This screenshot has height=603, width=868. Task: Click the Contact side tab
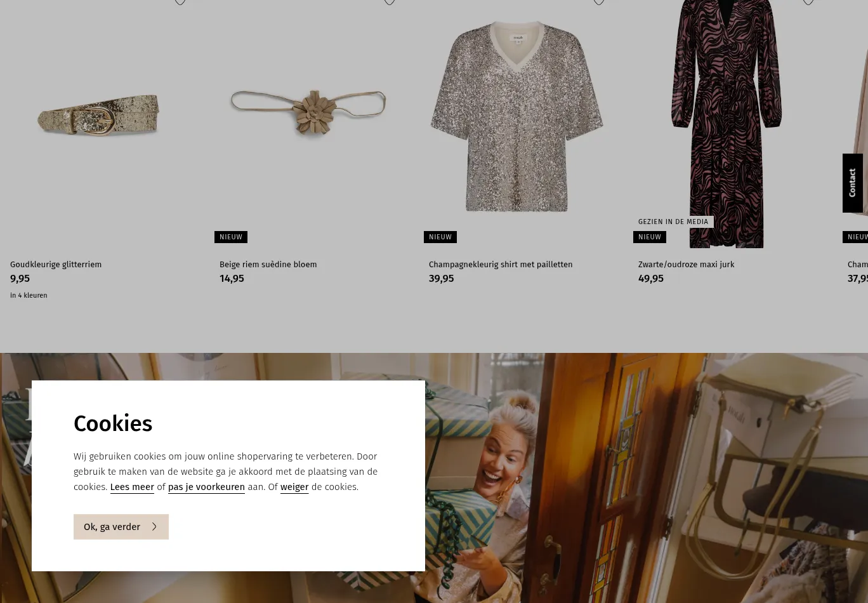click(852, 183)
